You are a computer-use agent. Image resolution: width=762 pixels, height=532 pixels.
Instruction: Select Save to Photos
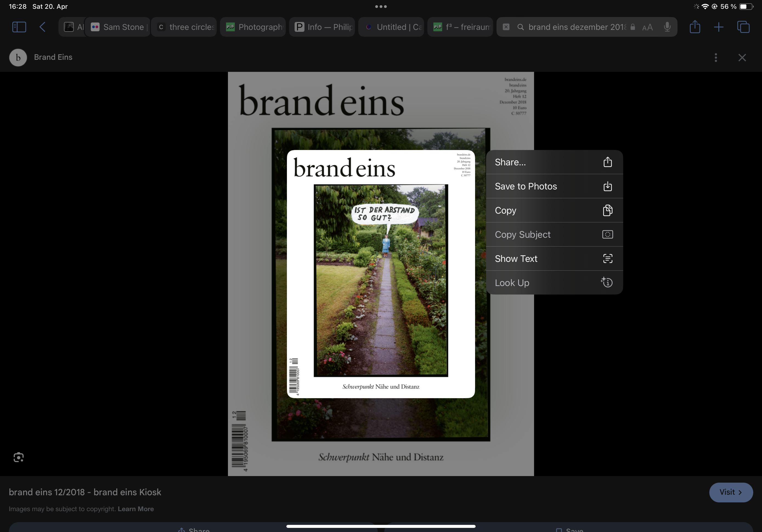pyautogui.click(x=554, y=186)
